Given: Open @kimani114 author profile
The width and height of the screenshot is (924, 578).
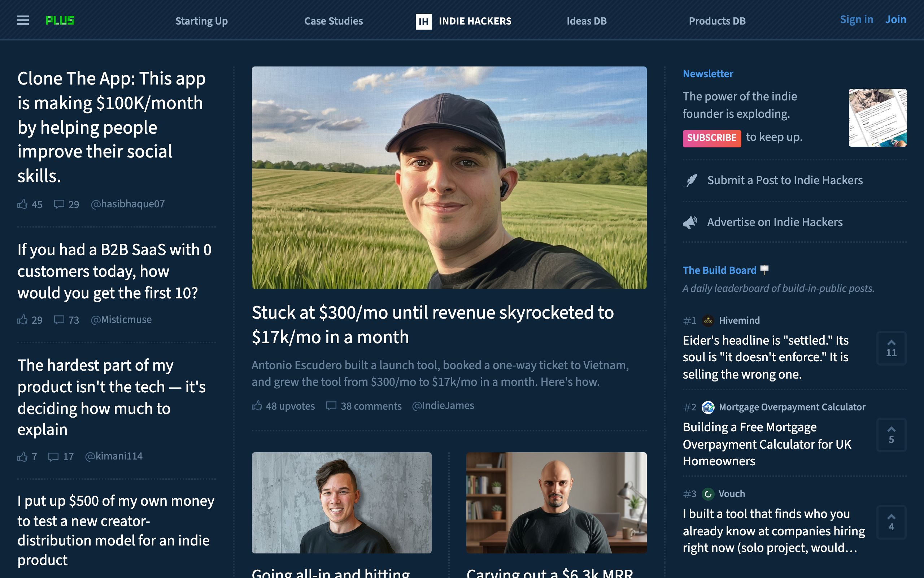Looking at the screenshot, I should [x=113, y=456].
